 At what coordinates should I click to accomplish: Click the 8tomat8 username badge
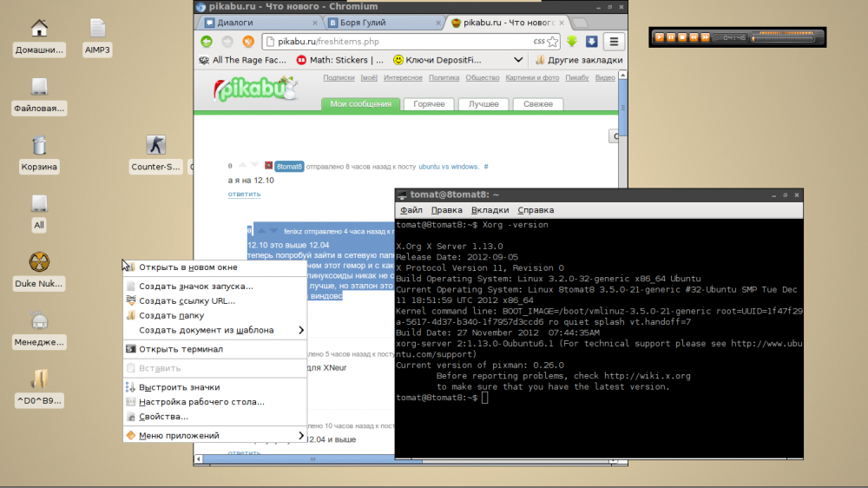click(289, 166)
